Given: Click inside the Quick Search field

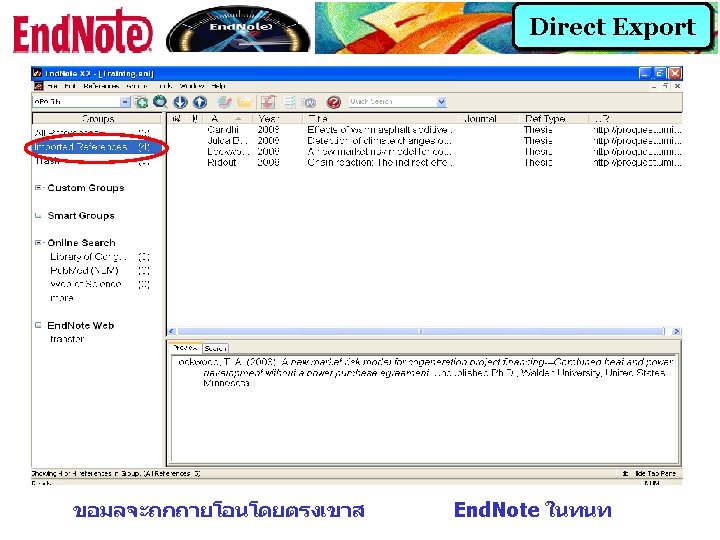Looking at the screenshot, I should tap(393, 101).
